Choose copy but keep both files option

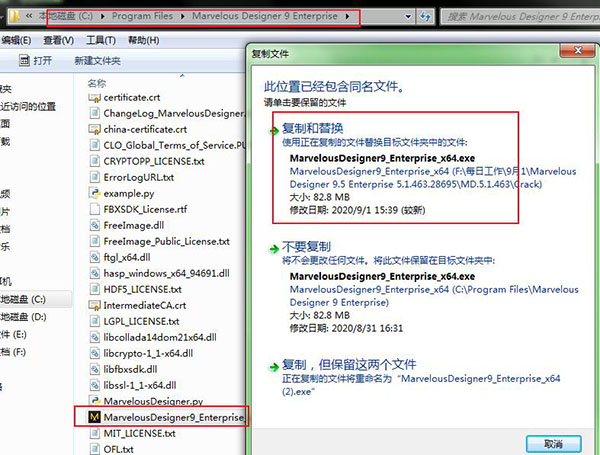click(x=415, y=377)
